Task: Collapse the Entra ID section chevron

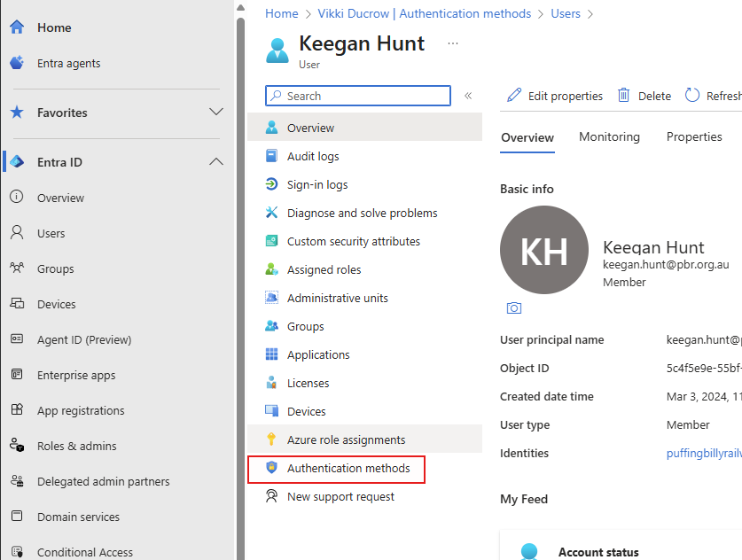Action: (215, 162)
